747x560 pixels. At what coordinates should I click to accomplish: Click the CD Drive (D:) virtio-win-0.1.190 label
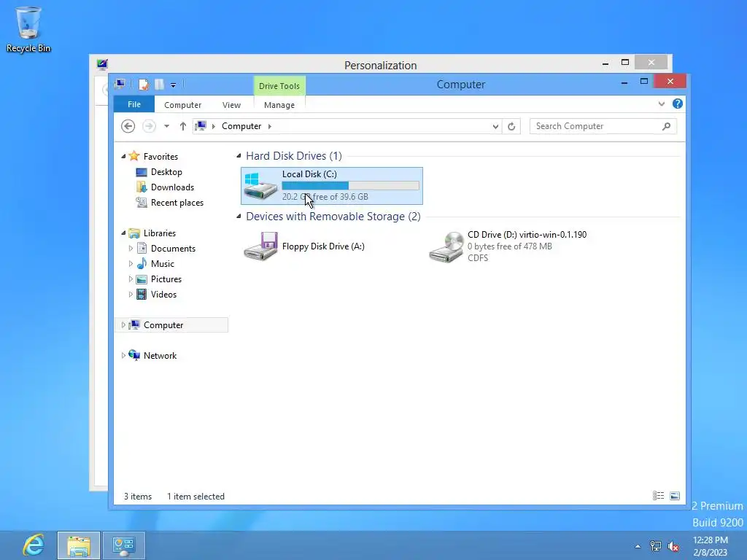[x=527, y=234]
